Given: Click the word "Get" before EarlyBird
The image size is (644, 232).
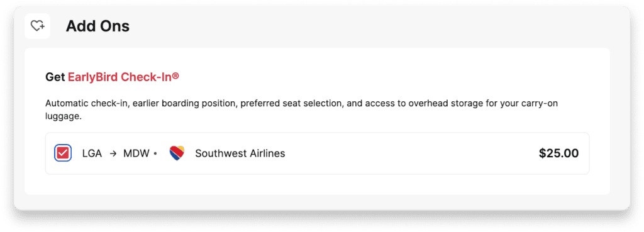Looking at the screenshot, I should (x=55, y=77).
